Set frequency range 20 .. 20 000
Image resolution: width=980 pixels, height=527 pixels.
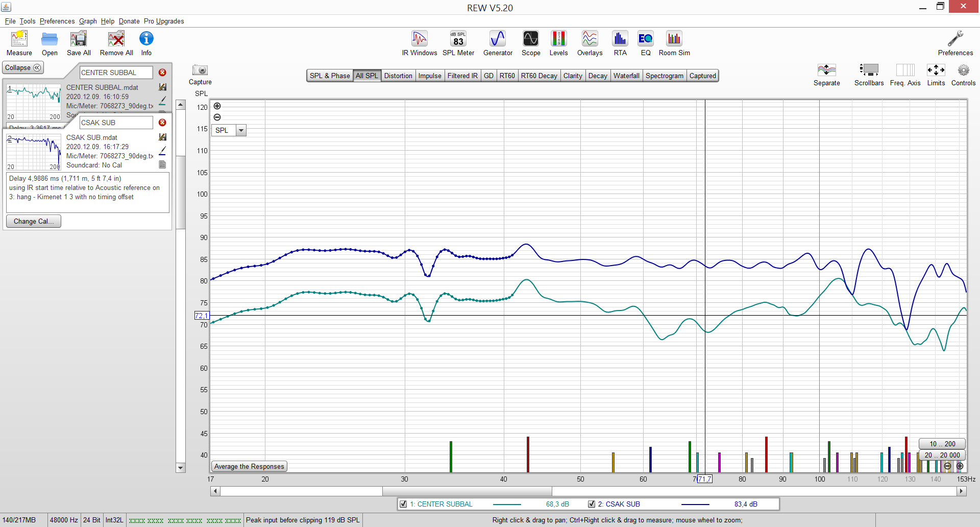coord(942,455)
